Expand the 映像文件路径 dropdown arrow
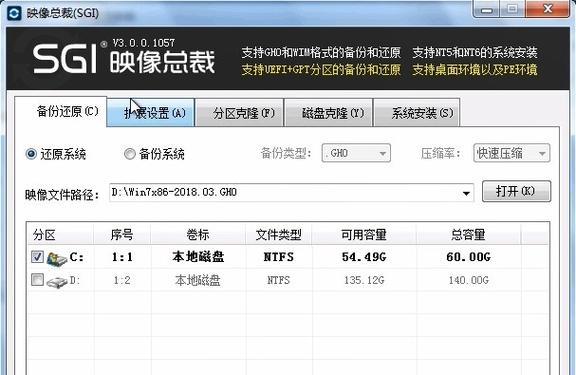The image size is (576, 375). 466,193
